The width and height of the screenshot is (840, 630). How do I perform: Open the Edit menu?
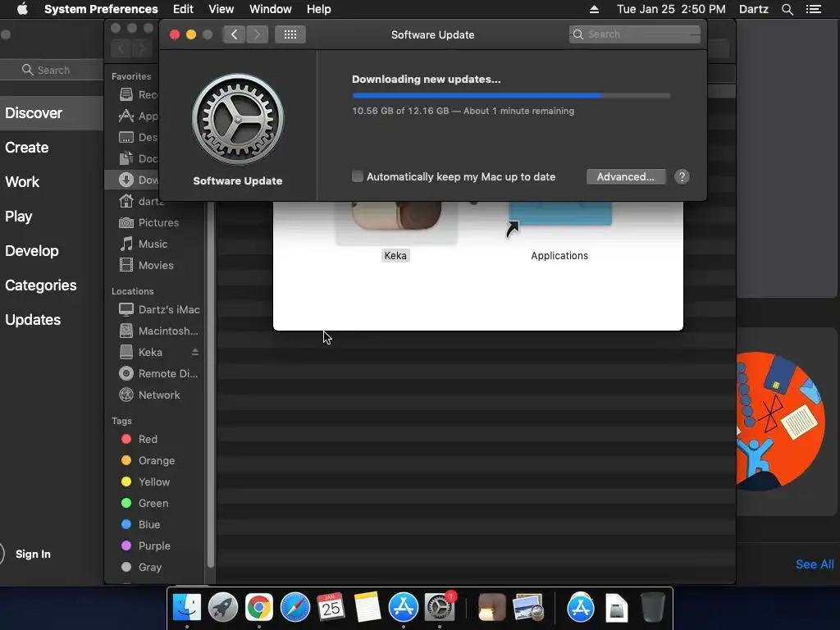pos(183,9)
